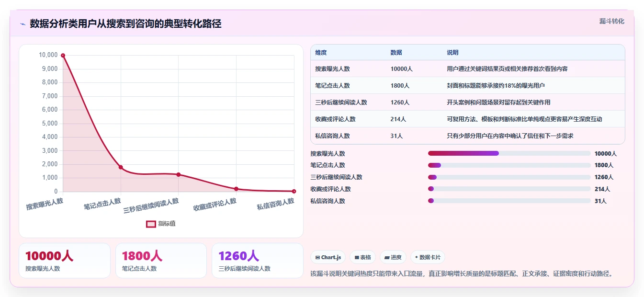Image resolution: width=644 pixels, height=297 pixels.
Task: Click the 数据 table column header
Action: [396, 52]
